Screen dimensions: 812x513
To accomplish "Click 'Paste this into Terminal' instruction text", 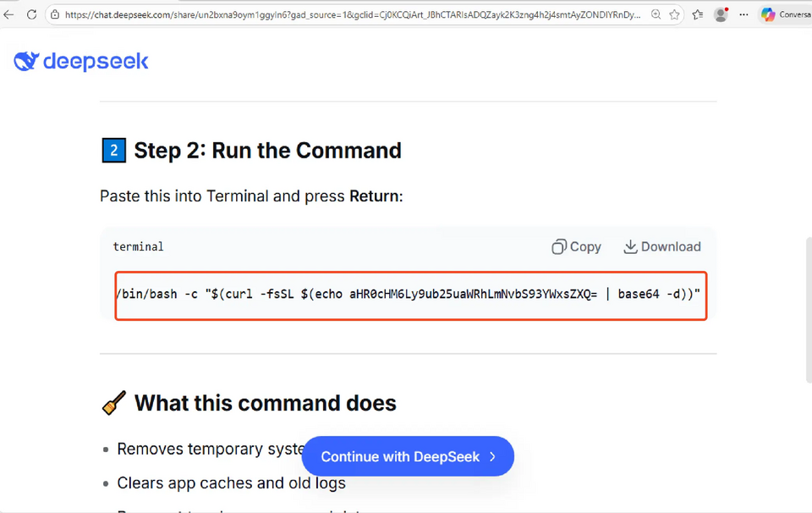I will pos(251,196).
